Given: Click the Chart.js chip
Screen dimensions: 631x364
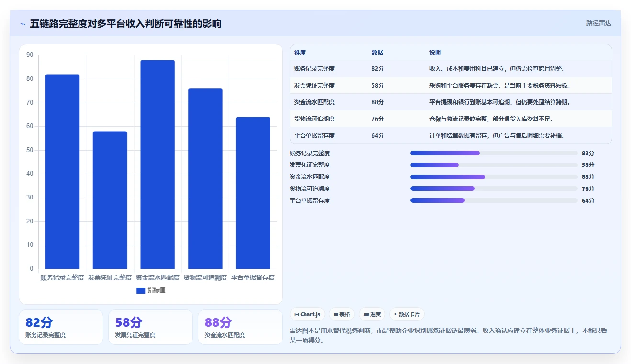Looking at the screenshot, I should pyautogui.click(x=307, y=314).
